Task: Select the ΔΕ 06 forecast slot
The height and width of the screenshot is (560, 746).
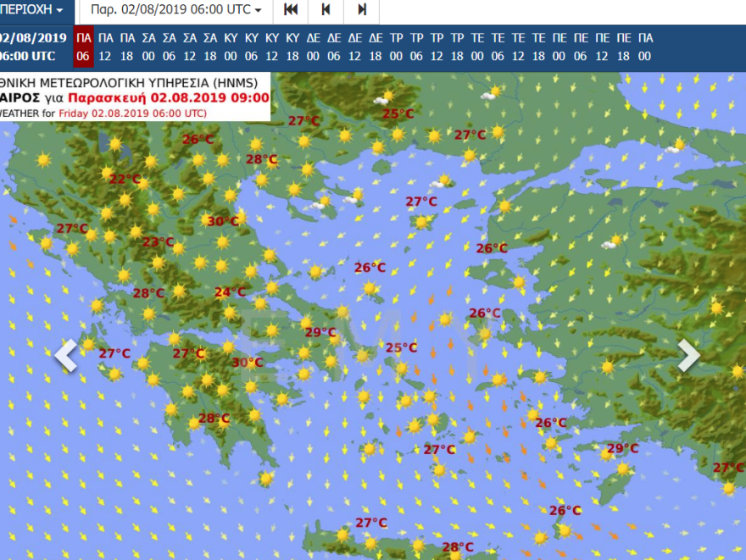Action: 334,47
